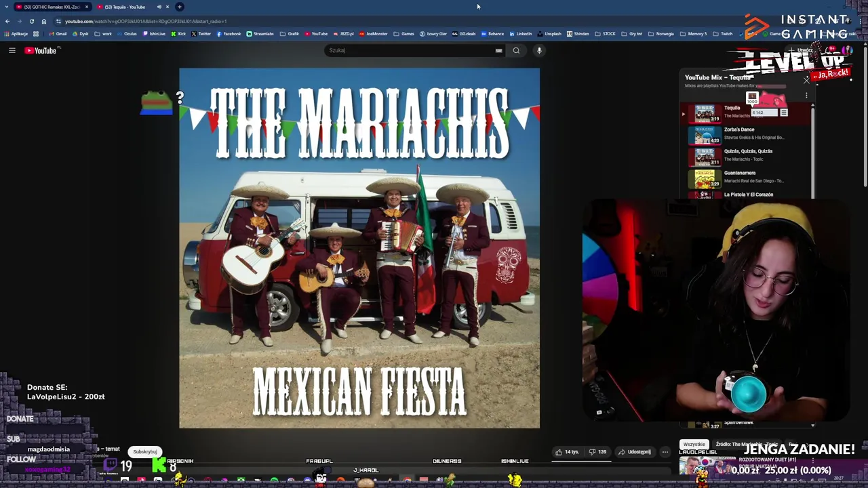Select the Wszystkie filter chip
Screen dimensions: 868x488
[x=694, y=445]
